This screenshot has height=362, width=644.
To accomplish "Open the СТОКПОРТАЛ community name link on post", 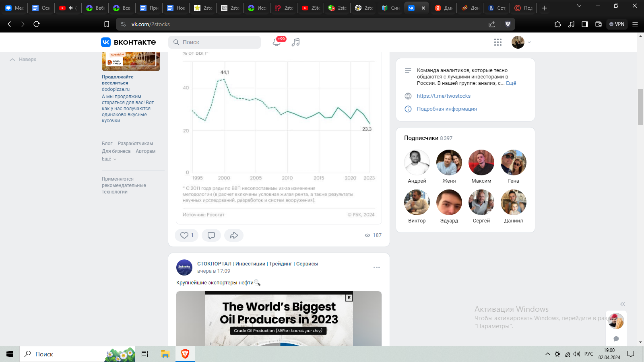I will [258, 264].
